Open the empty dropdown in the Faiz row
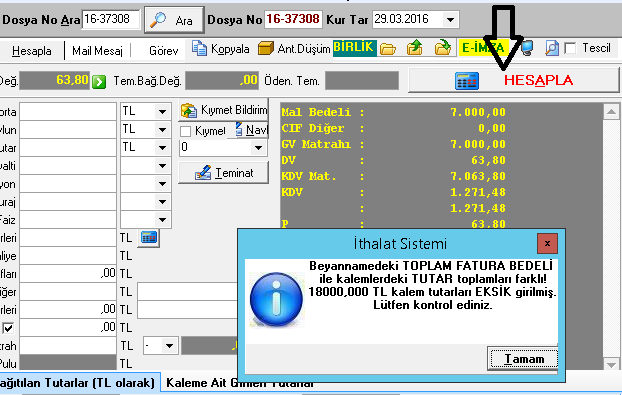The height and width of the screenshot is (395, 622). [162, 220]
